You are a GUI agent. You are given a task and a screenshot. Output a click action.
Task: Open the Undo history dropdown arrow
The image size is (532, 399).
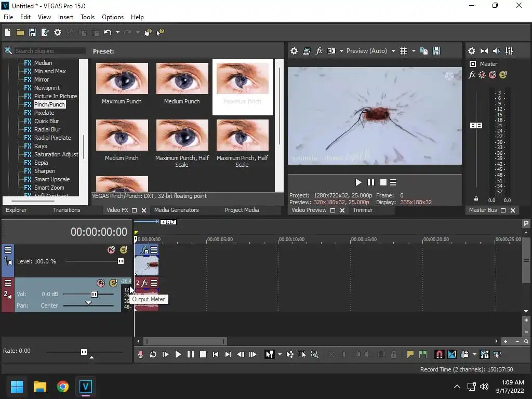point(117,32)
